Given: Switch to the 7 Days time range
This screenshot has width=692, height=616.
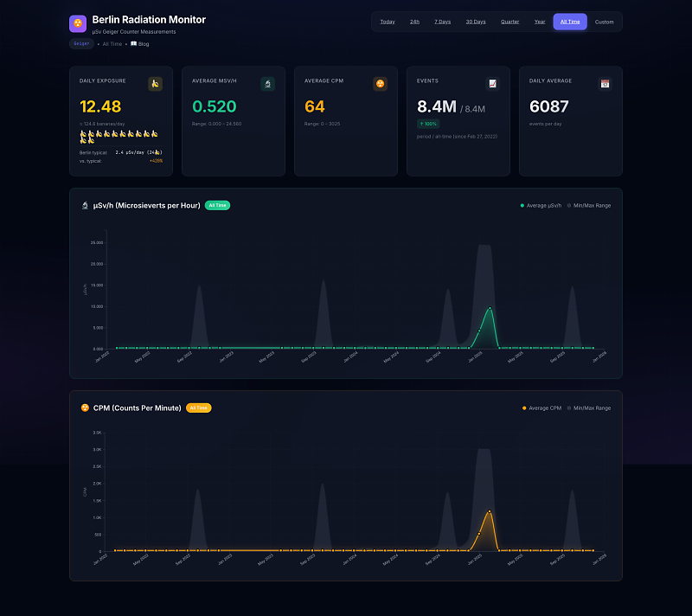Looking at the screenshot, I should click(442, 22).
